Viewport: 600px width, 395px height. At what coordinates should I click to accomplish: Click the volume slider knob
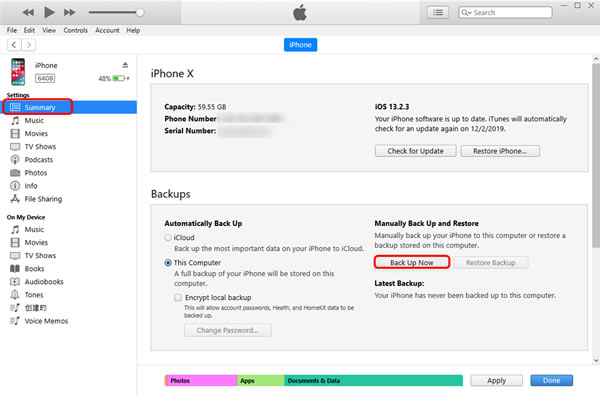[140, 13]
